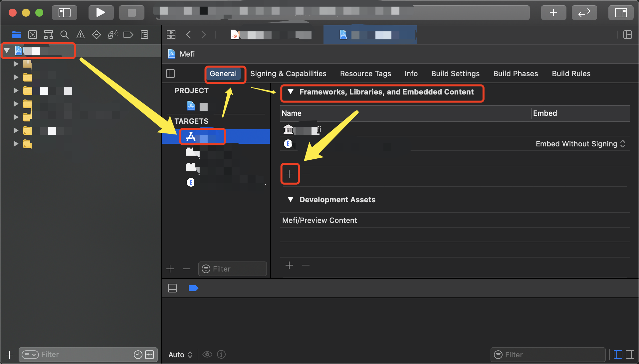Image resolution: width=639 pixels, height=364 pixels.
Task: Open the Embed Without Signing dropdown
Action: pyautogui.click(x=580, y=144)
